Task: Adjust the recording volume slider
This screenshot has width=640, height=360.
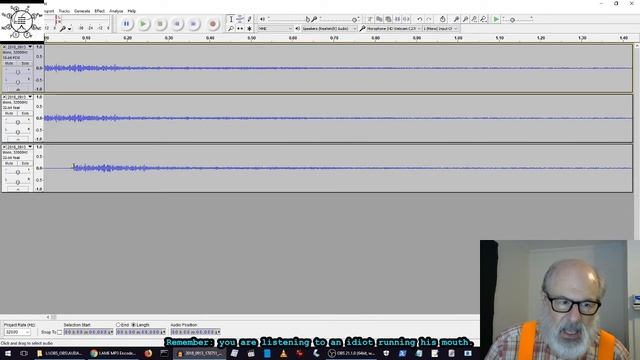Action: point(339,19)
